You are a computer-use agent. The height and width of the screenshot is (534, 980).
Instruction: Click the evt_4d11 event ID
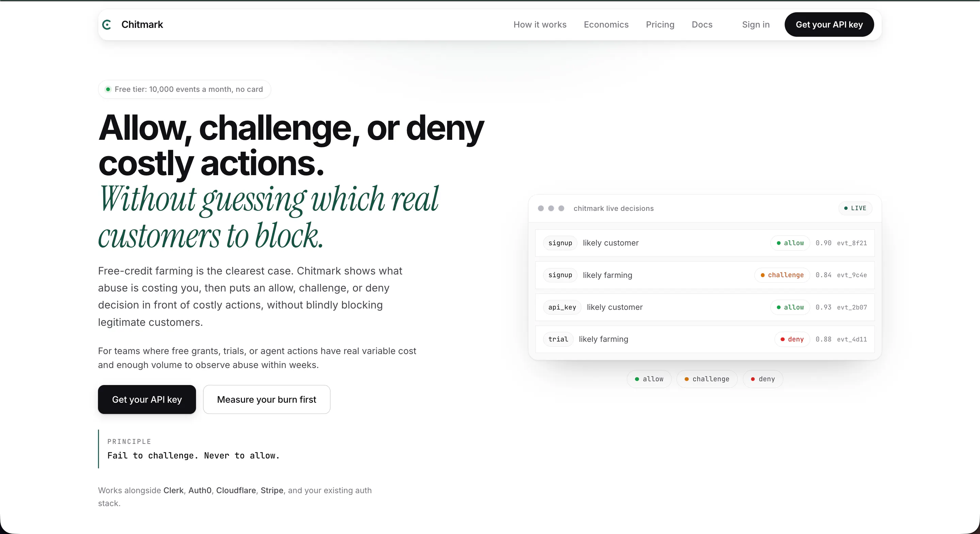point(852,339)
